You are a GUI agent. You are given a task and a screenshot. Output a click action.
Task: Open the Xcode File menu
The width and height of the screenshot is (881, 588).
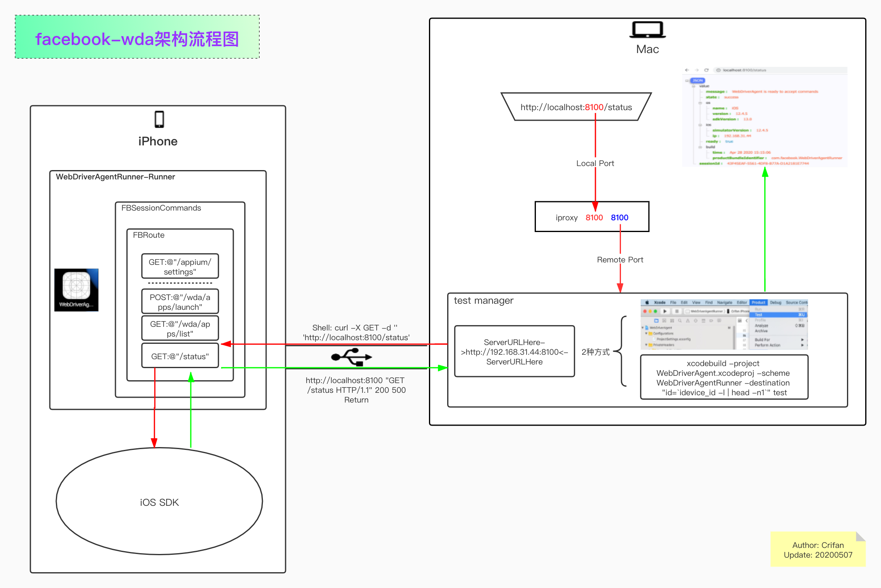(673, 303)
